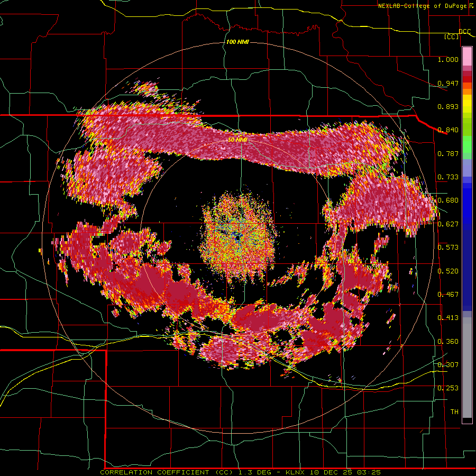
Task: Select the 0.680 scale value
Action: (448, 200)
